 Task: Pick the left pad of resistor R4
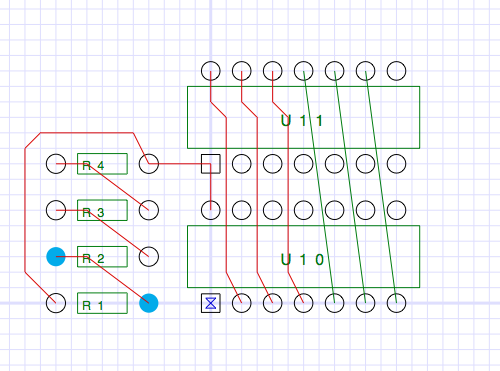tap(56, 164)
